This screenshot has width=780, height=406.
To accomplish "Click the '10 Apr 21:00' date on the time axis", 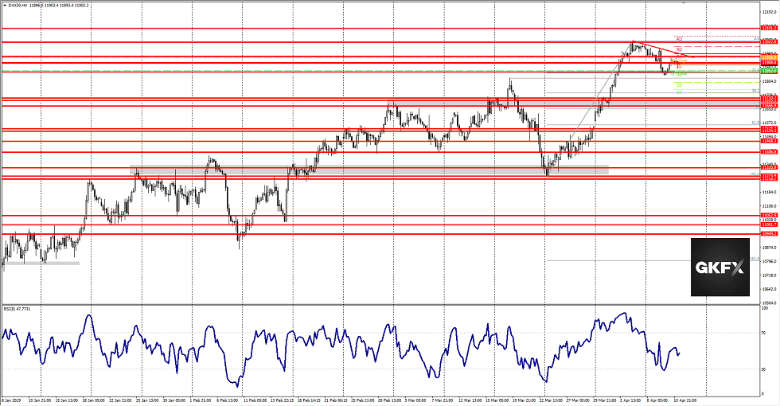I will 684,400.
